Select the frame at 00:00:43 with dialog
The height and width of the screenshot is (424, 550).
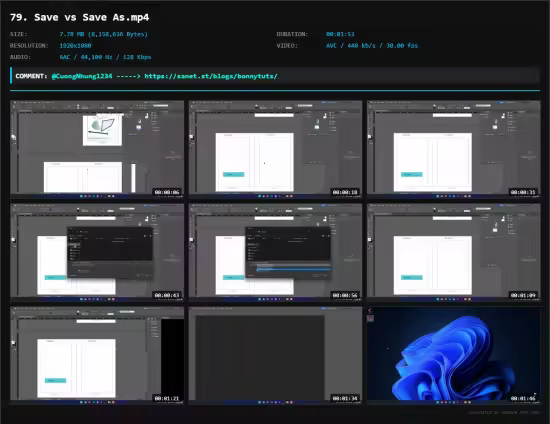(97, 252)
